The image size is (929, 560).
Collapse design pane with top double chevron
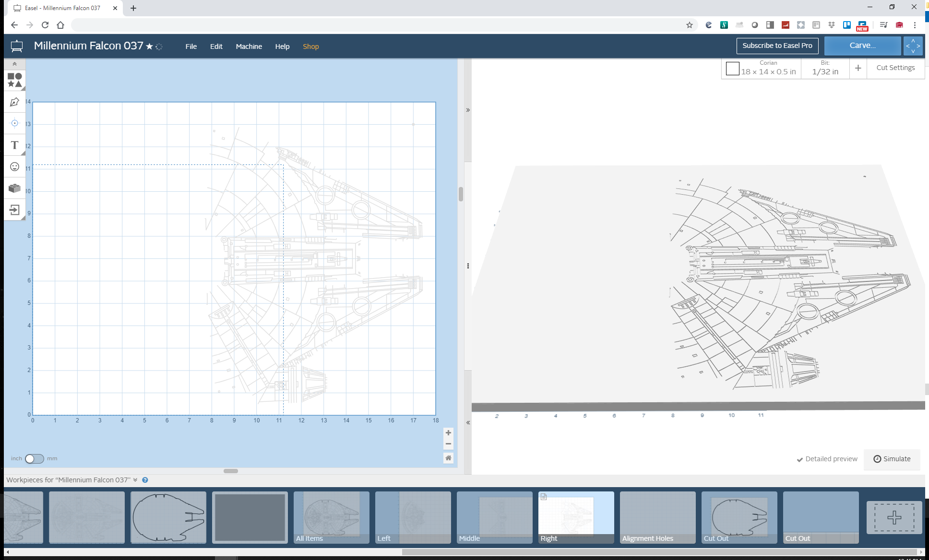click(468, 110)
